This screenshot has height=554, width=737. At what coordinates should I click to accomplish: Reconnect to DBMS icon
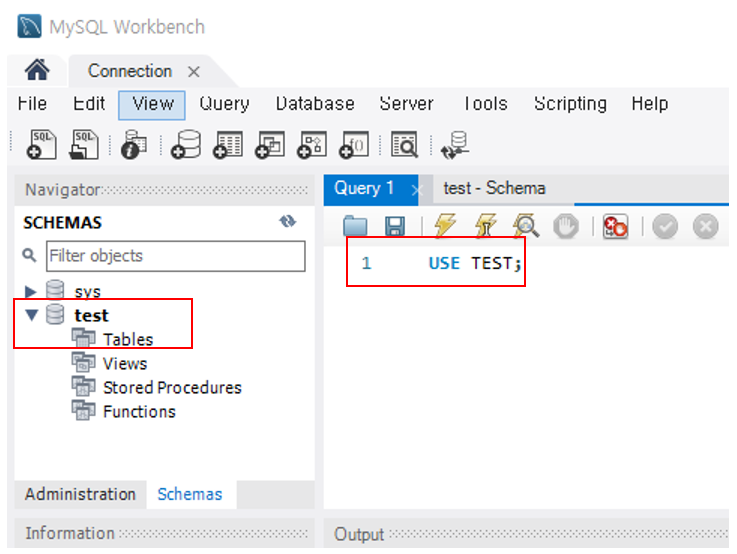(455, 145)
